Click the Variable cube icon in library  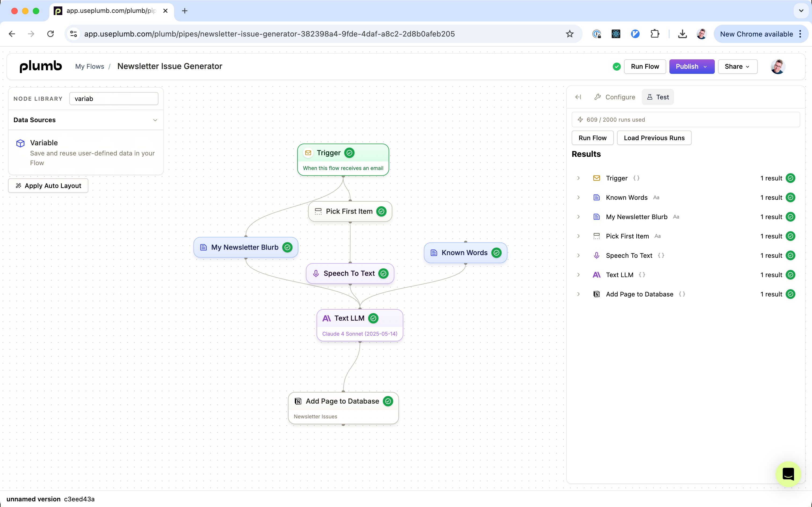tap(20, 143)
